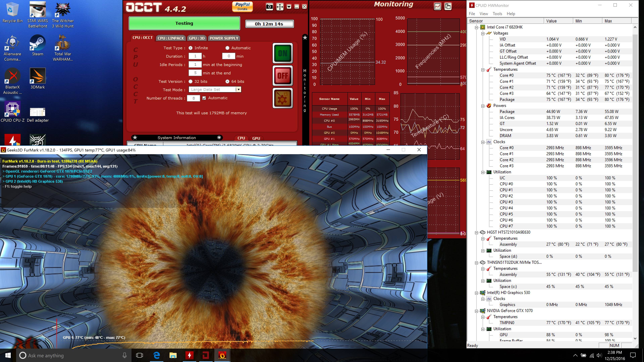The height and width of the screenshot is (362, 644).
Task: Collapse Intel Core i7 6820HK node
Action: coord(476,27)
